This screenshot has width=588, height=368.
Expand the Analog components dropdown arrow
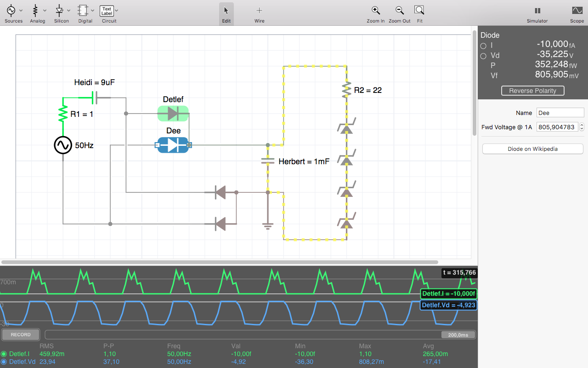45,10
